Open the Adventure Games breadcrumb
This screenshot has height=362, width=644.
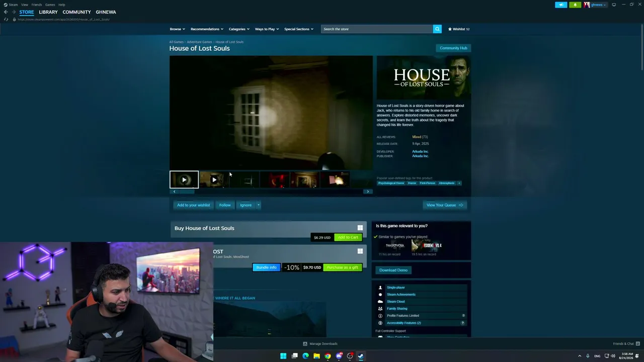199,42
